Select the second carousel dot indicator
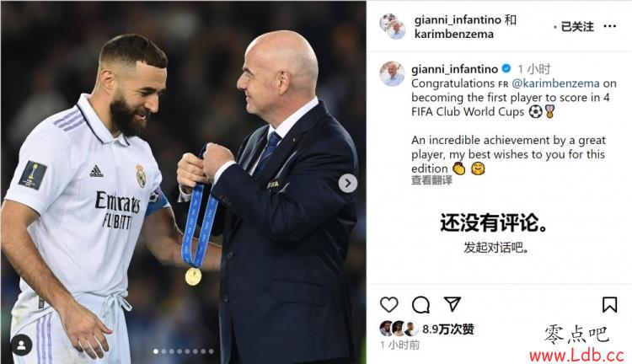The width and height of the screenshot is (632, 364). [163, 351]
